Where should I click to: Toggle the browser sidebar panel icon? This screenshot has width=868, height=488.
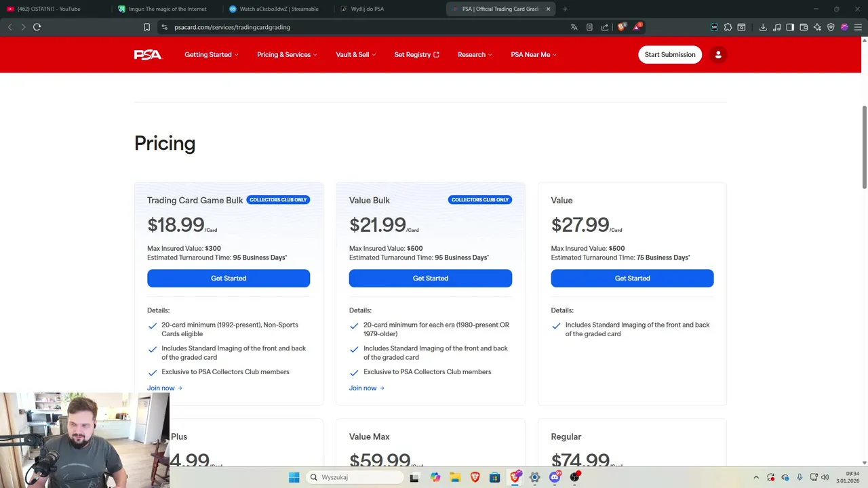790,27
